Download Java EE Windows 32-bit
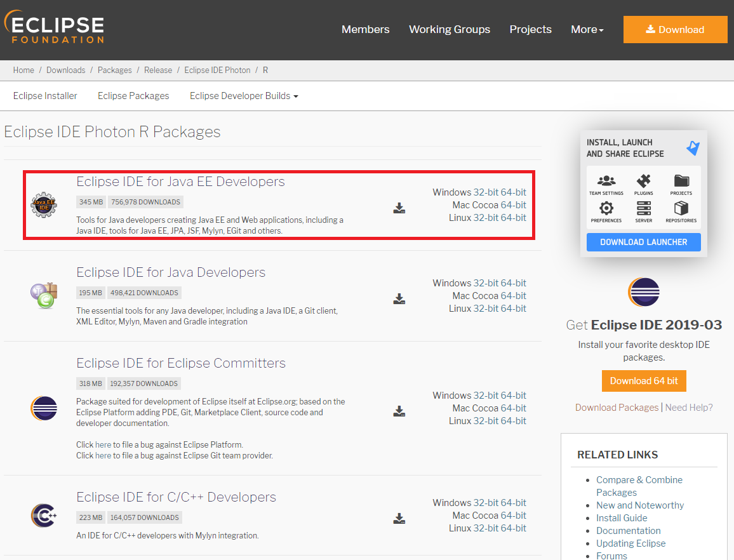 click(486, 192)
